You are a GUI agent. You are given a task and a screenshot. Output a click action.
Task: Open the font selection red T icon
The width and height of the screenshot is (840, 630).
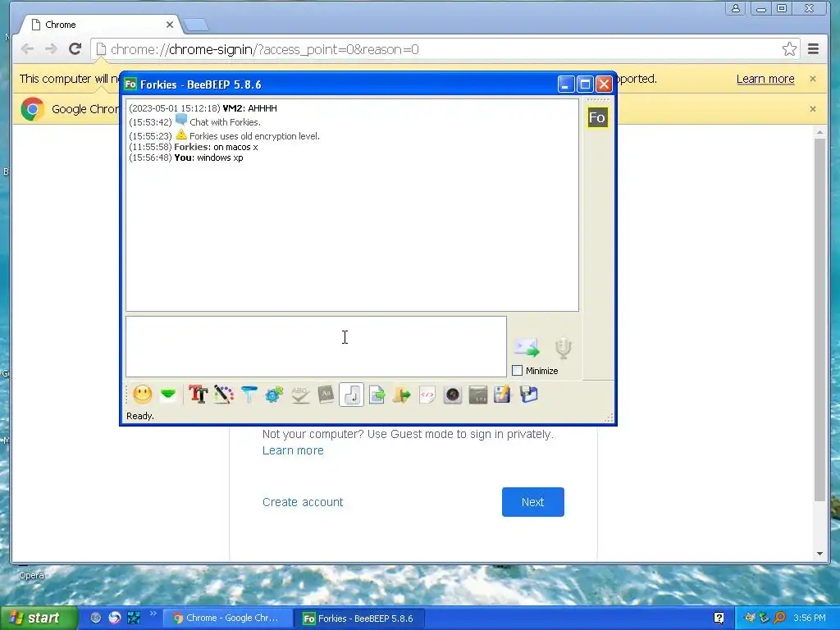click(x=198, y=395)
